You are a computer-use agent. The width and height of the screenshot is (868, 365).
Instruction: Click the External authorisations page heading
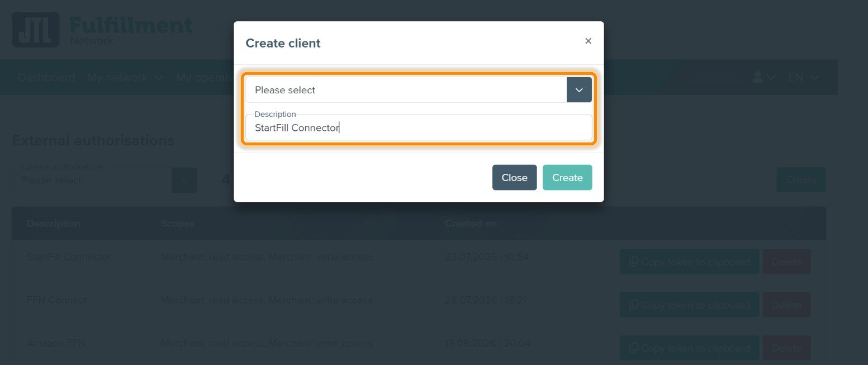[x=93, y=140]
